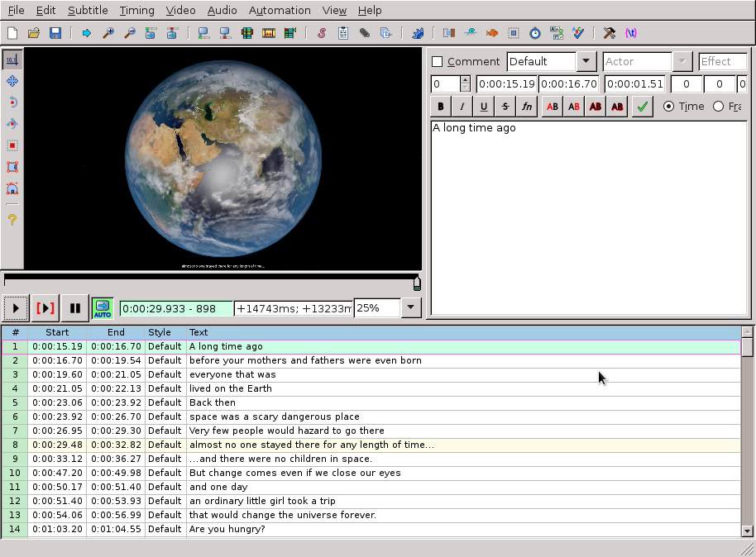Launch the Spell Checker tool
756x557 pixels.
pyautogui.click(x=577, y=33)
